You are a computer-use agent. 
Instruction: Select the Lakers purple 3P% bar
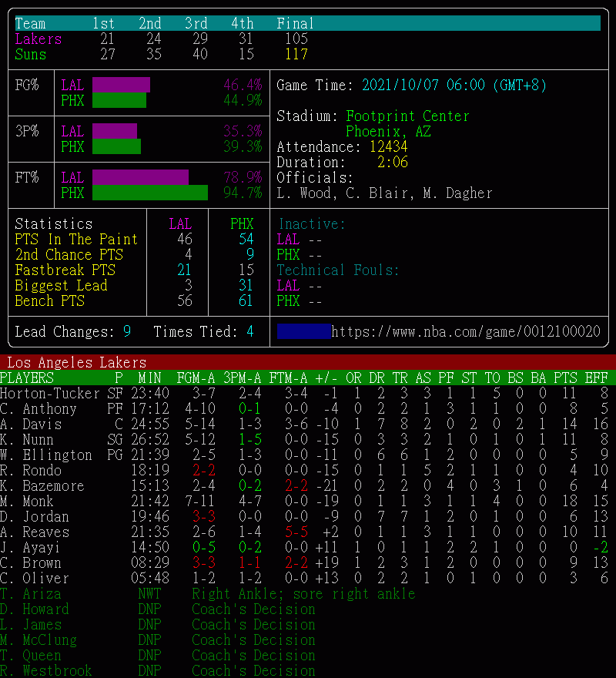pyautogui.click(x=115, y=131)
